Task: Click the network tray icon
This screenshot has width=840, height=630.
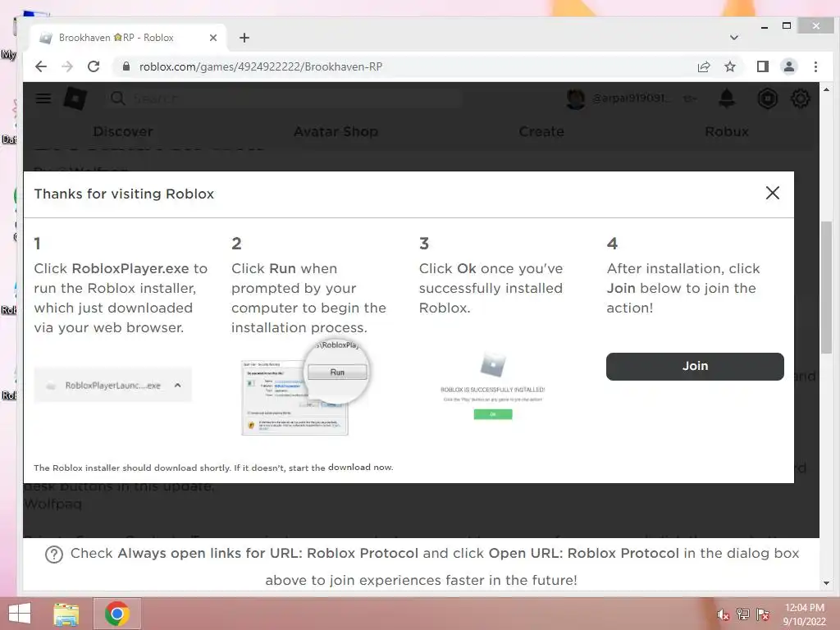Action: [x=743, y=614]
